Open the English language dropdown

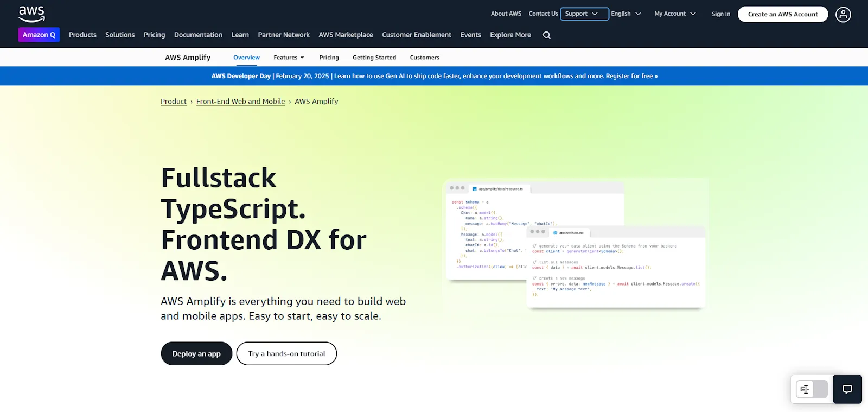pyautogui.click(x=626, y=14)
